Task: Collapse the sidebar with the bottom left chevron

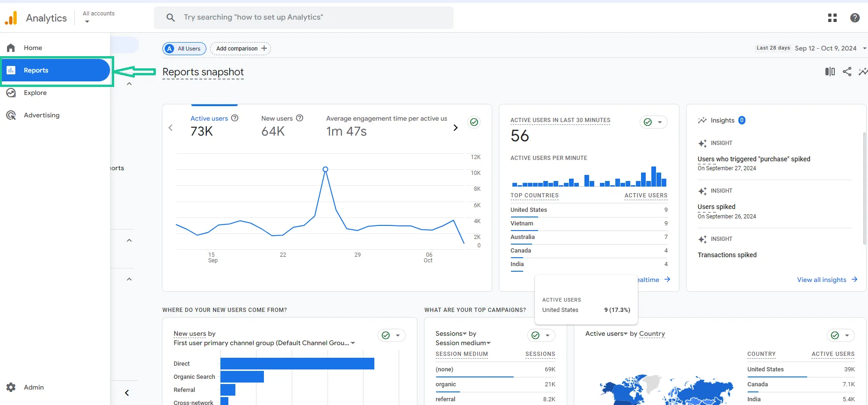Action: pos(127,393)
